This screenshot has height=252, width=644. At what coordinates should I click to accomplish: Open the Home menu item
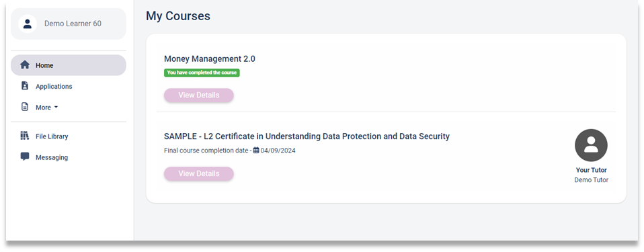pos(68,65)
